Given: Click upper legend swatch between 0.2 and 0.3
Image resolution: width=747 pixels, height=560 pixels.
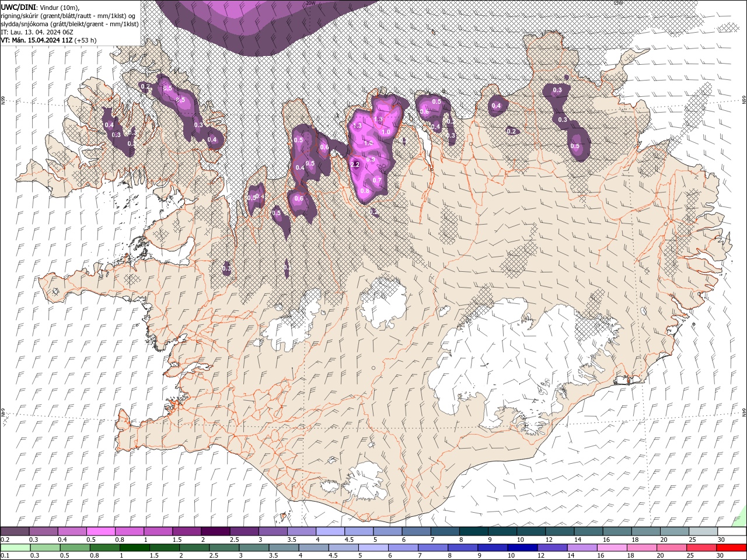Looking at the screenshot, I should tap(15, 531).
